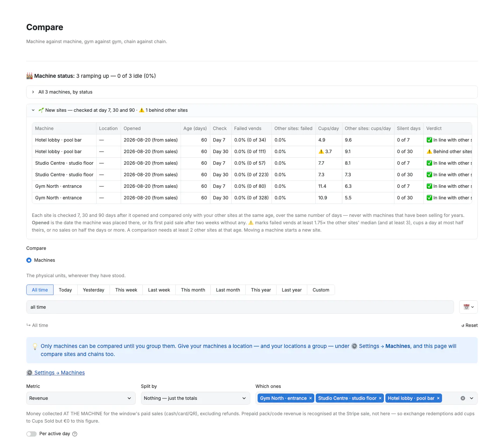Remove the Studio Centre · studio floor chip
Image resolution: width=504 pixels, height=438 pixels.
[x=380, y=398]
